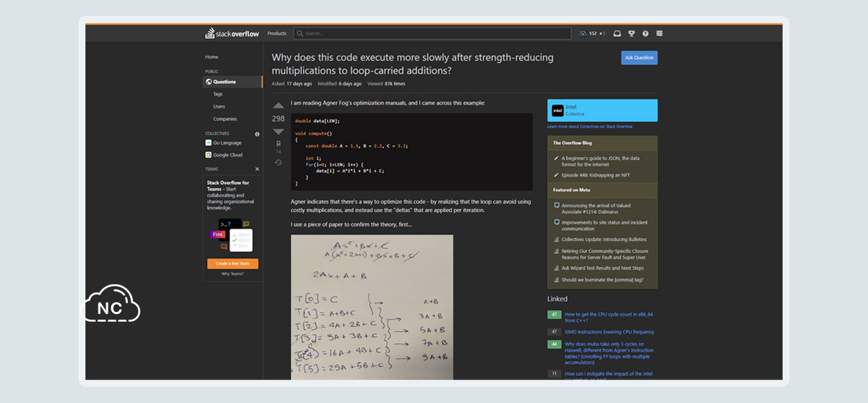868x403 pixels.
Task: Open the Help question-mark icon
Action: click(645, 33)
